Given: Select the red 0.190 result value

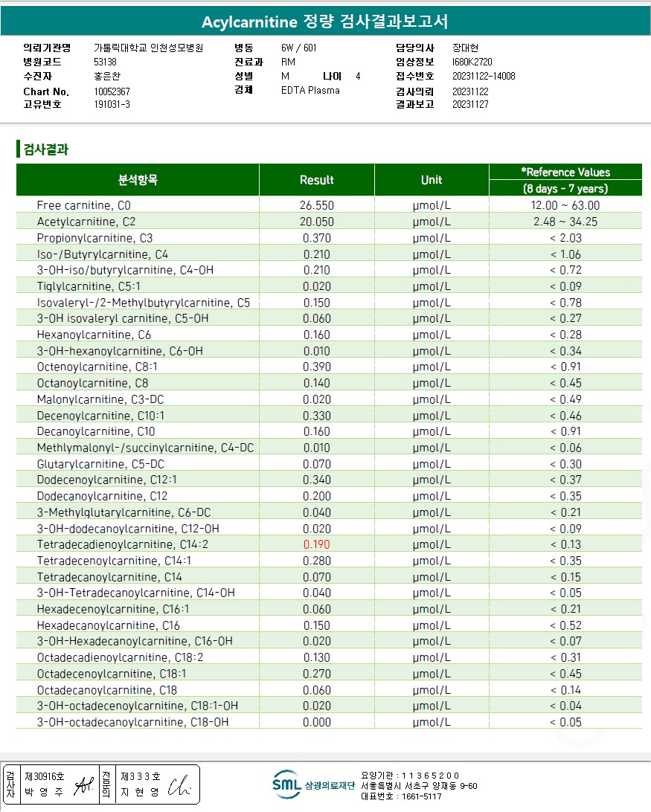Looking at the screenshot, I should click(x=317, y=544).
